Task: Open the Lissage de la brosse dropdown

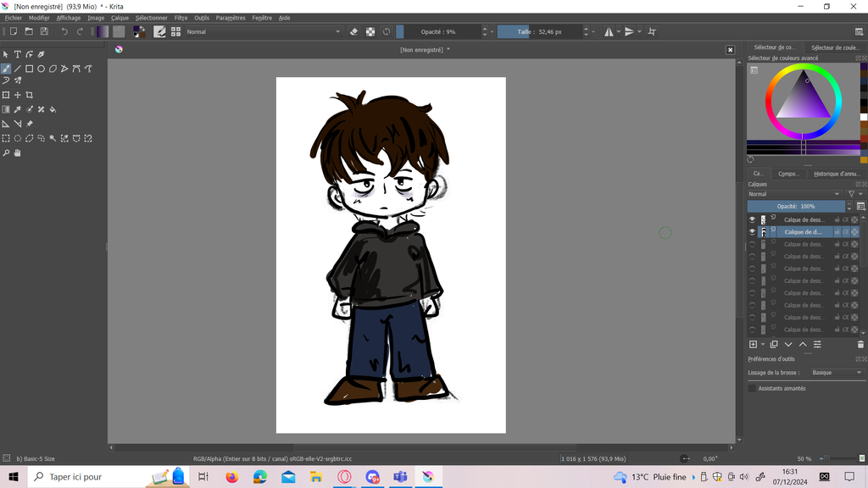Action: pyautogui.click(x=836, y=373)
